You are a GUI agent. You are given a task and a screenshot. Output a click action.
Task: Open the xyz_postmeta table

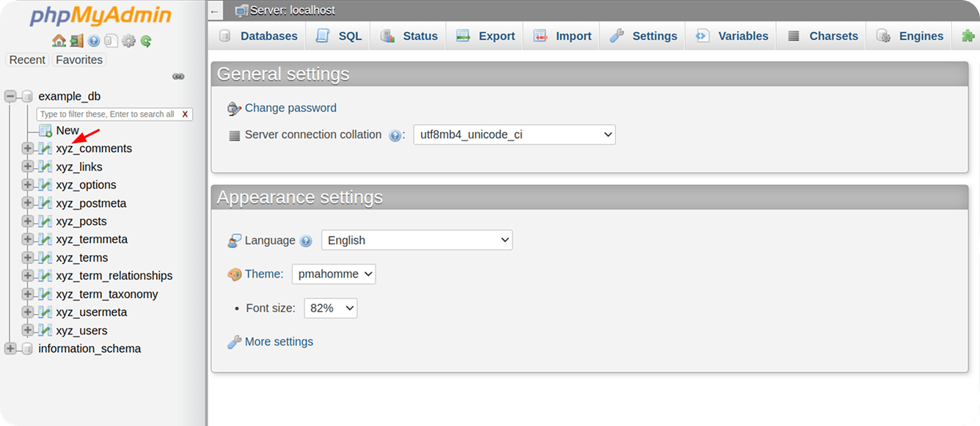[x=91, y=203]
